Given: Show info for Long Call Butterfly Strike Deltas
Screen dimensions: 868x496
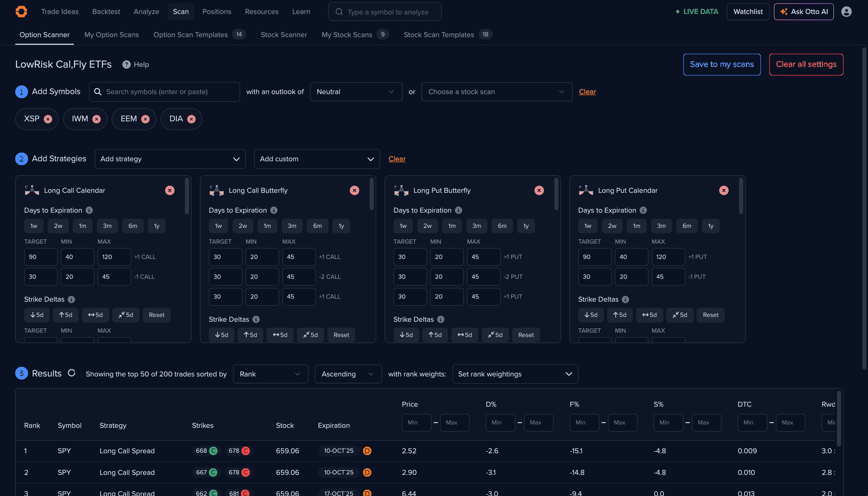Looking at the screenshot, I should point(256,319).
